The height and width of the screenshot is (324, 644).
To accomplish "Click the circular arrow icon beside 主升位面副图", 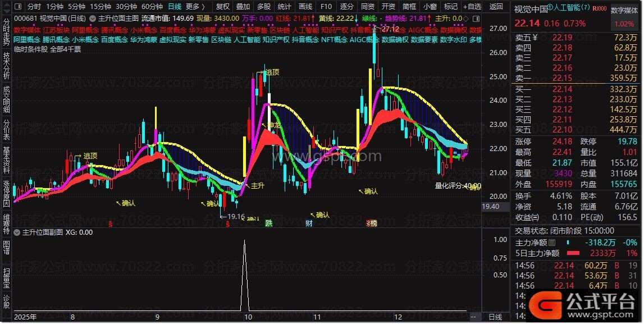I will pos(16,232).
